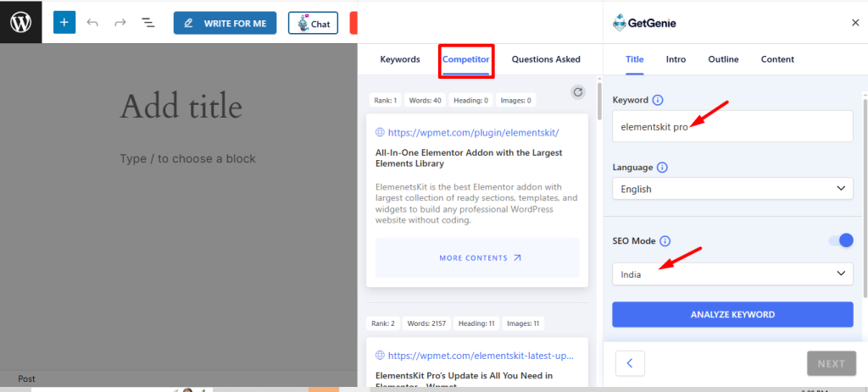Click the GetGenie logo

pos(644,23)
